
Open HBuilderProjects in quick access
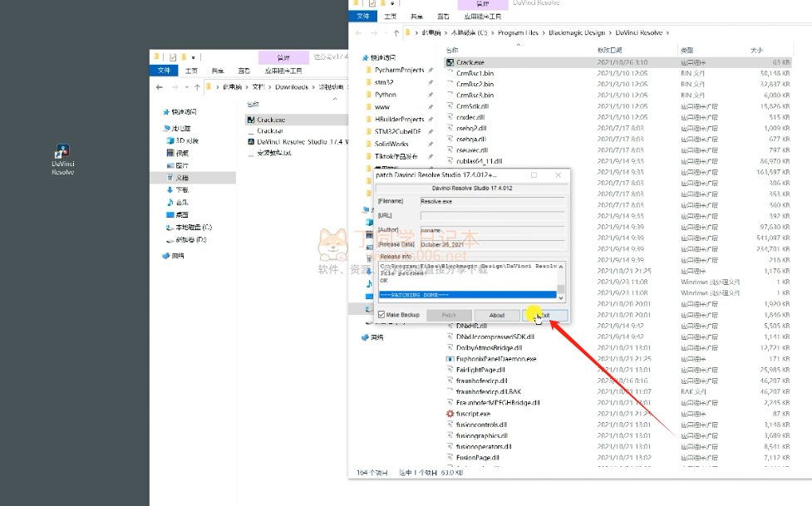point(399,119)
